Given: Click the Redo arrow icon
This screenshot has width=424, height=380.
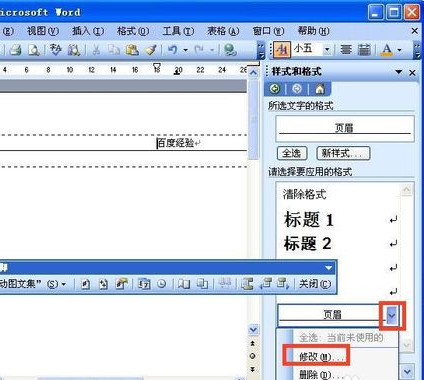Looking at the screenshot, I should 199,50.
